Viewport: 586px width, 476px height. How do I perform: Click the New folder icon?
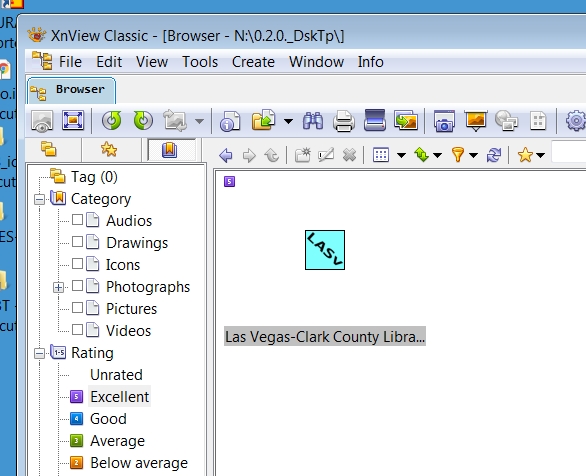click(x=303, y=155)
